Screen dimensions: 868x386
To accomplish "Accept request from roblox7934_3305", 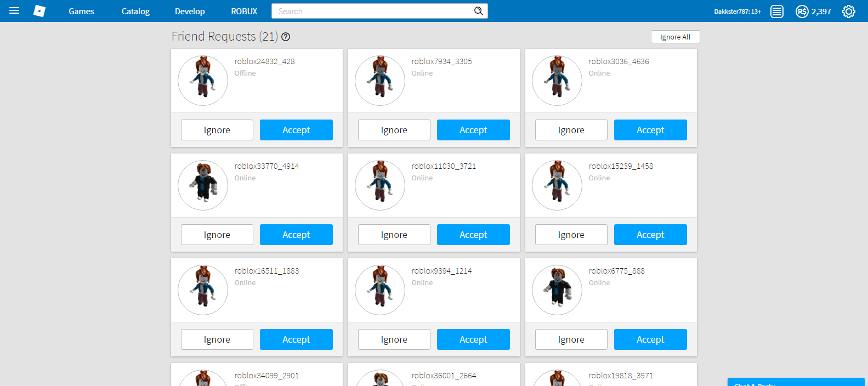I will coord(473,130).
